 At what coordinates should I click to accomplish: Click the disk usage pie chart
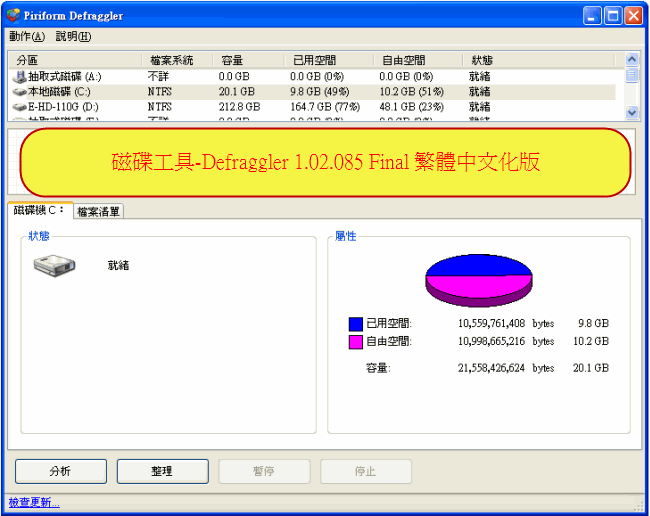pos(478,278)
